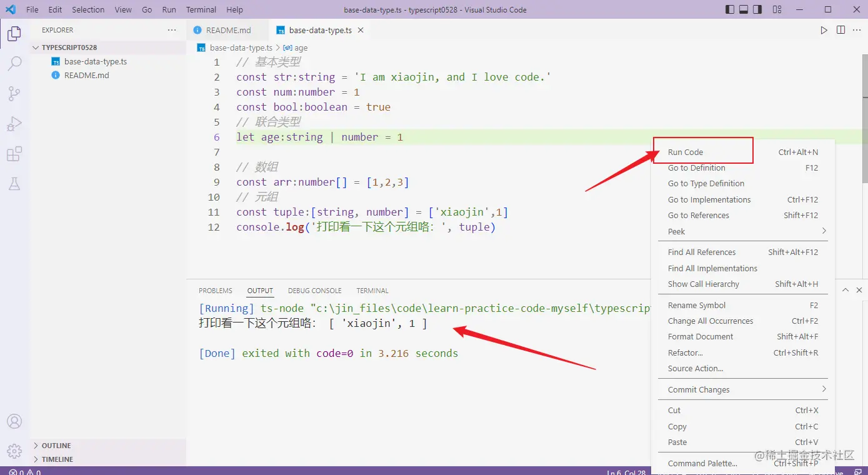This screenshot has width=868, height=475.
Task: Open the Accounts icon
Action: [x=14, y=422]
